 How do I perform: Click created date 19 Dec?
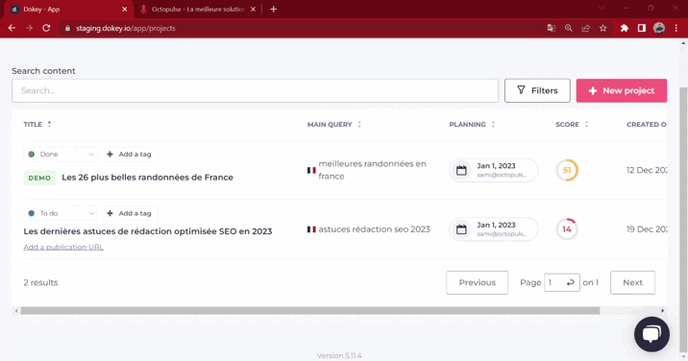pyautogui.click(x=647, y=229)
